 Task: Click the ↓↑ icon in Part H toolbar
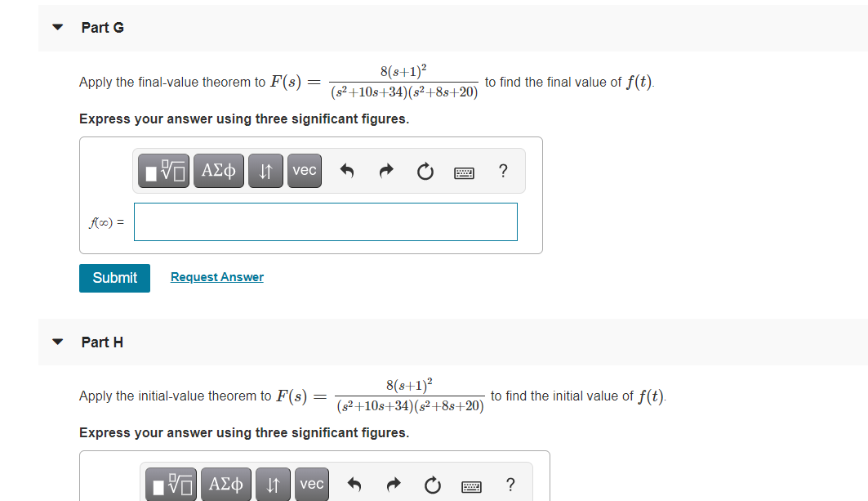pos(273,484)
